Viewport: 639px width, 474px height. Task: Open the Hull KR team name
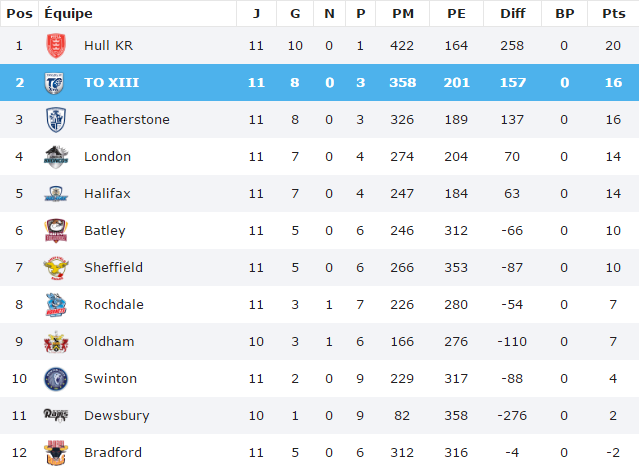point(110,46)
